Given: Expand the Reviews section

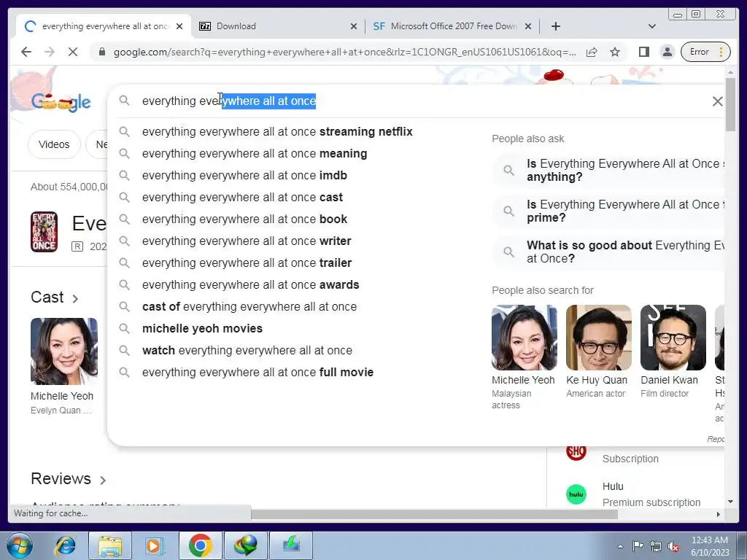Looking at the screenshot, I should point(68,478).
